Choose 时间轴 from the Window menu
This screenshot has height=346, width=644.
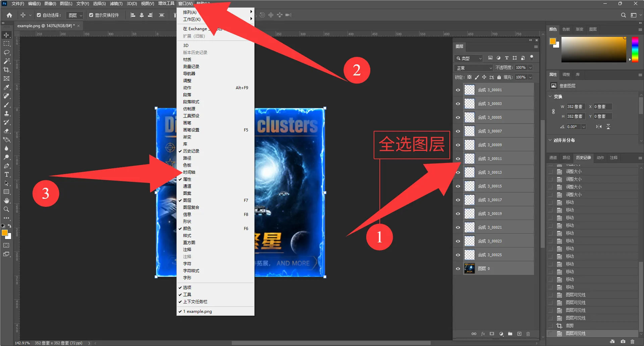189,172
